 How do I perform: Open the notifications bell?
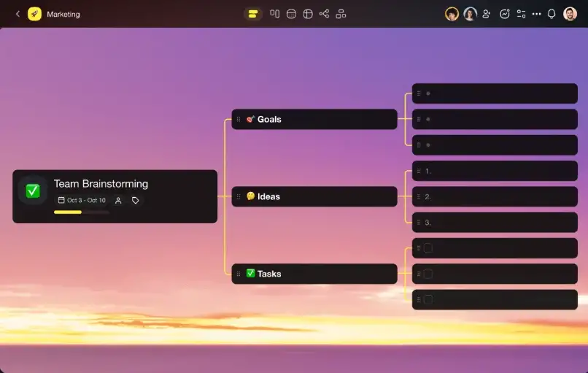pos(552,14)
